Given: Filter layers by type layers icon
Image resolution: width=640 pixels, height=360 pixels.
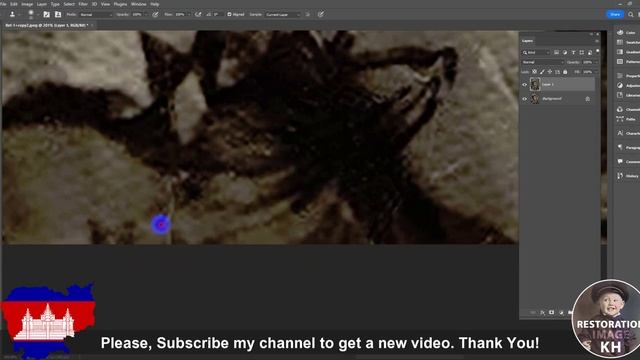Looking at the screenshot, I should [x=573, y=53].
